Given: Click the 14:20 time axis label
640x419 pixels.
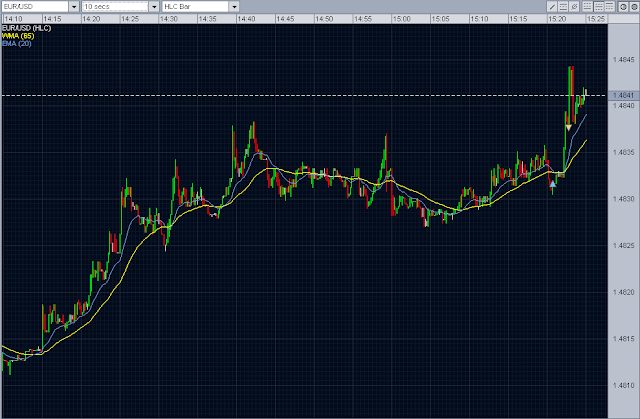Looking at the screenshot, I should tap(91, 19).
